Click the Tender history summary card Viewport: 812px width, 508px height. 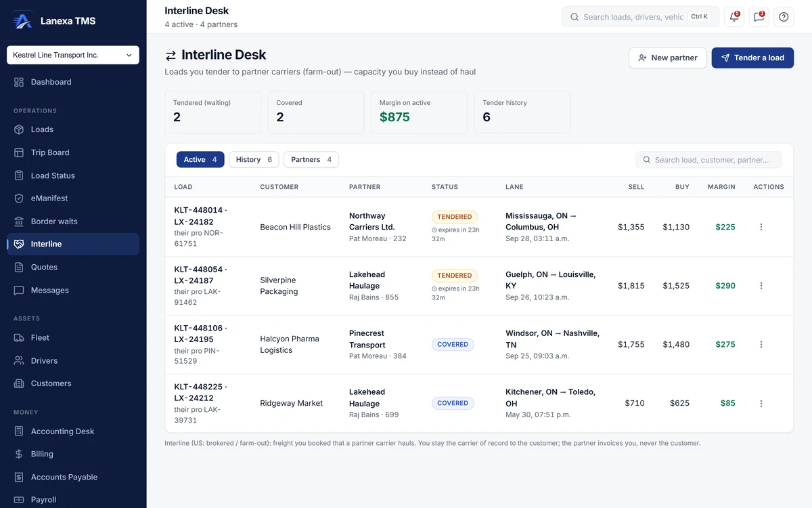coord(522,112)
